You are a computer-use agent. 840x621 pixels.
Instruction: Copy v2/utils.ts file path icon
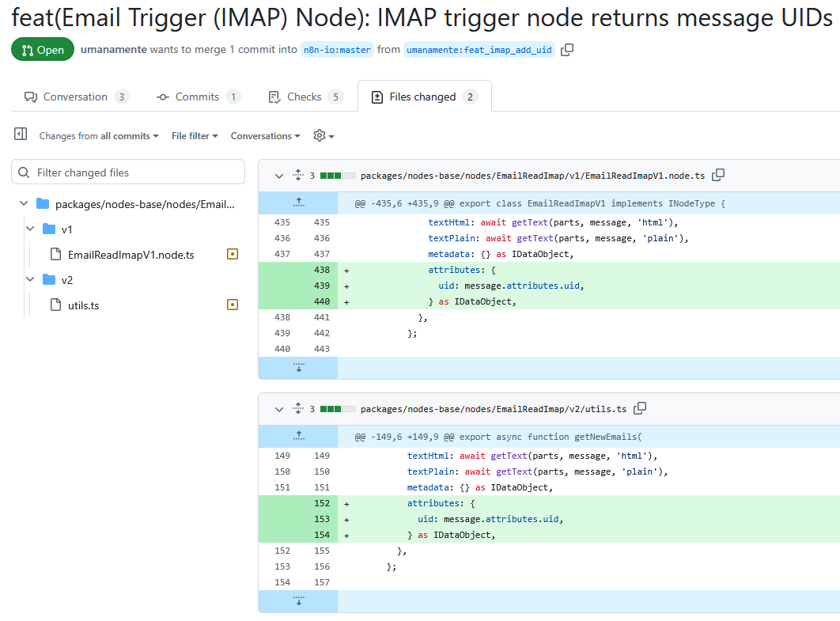(x=640, y=408)
